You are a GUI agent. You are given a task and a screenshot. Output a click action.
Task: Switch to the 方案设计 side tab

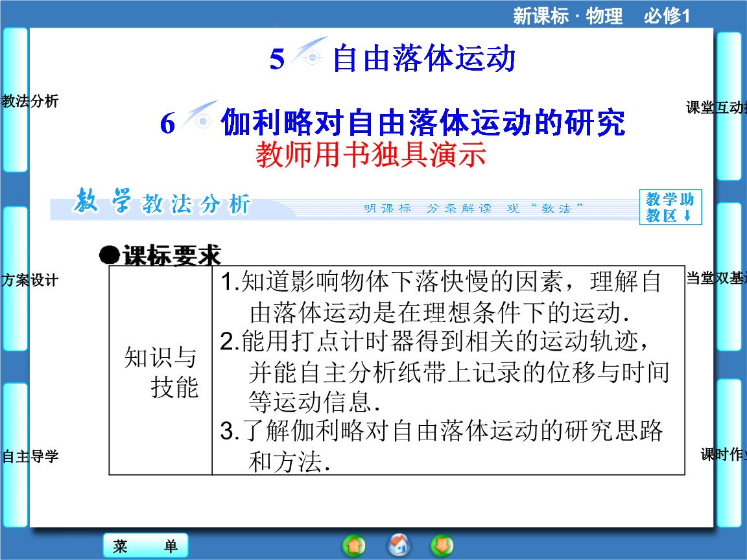15,280
